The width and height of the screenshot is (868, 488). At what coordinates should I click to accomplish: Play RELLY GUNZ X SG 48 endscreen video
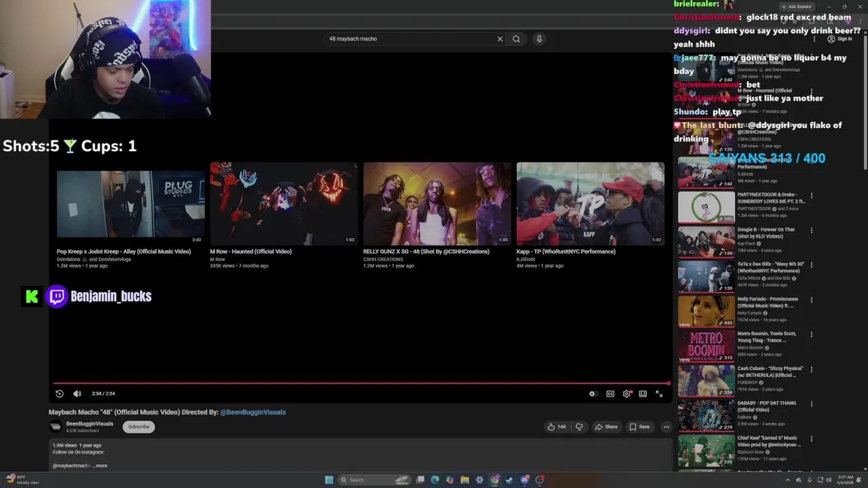pyautogui.click(x=437, y=203)
